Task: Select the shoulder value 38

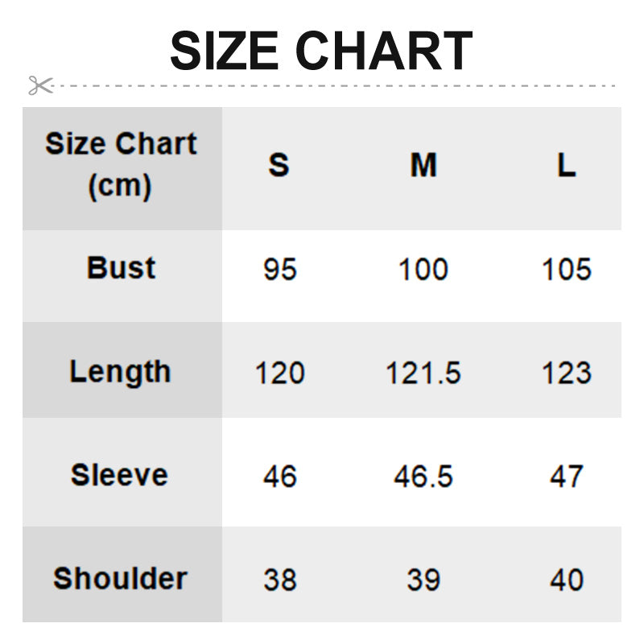Action: pyautogui.click(x=280, y=580)
